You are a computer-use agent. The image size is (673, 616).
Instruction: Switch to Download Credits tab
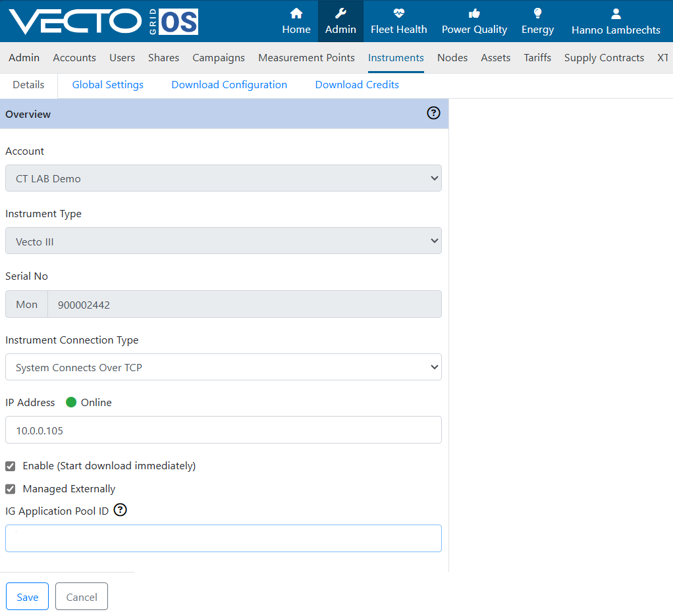click(x=357, y=85)
